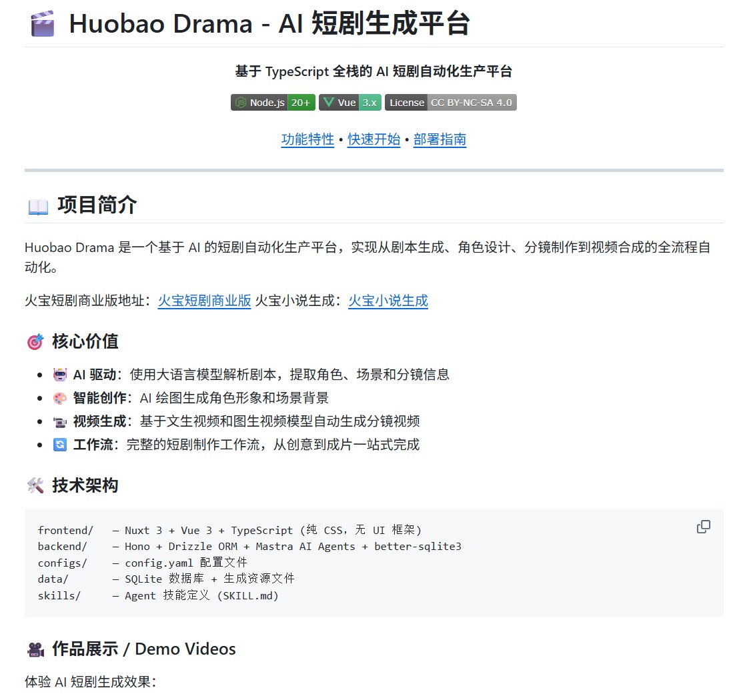The width and height of the screenshot is (733, 700).
Task: Open the 火宝短剧商业版 link
Action: [x=204, y=301]
